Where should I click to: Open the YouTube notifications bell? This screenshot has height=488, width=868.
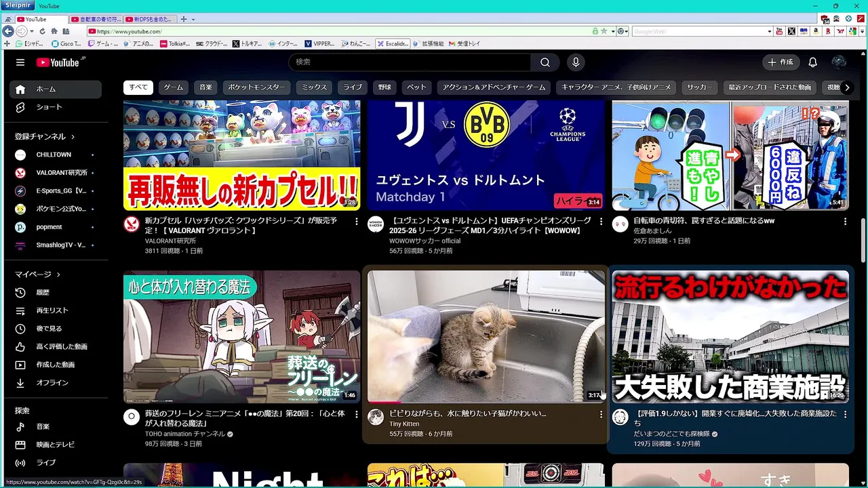pyautogui.click(x=812, y=62)
